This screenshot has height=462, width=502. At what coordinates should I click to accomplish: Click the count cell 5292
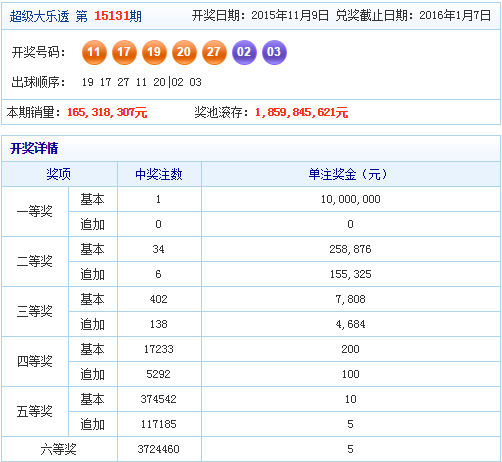click(x=158, y=374)
